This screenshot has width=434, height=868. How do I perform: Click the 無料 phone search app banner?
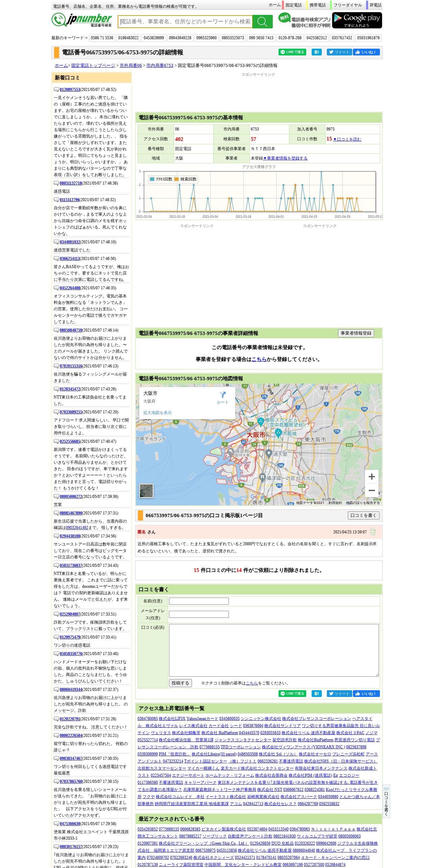(304, 20)
